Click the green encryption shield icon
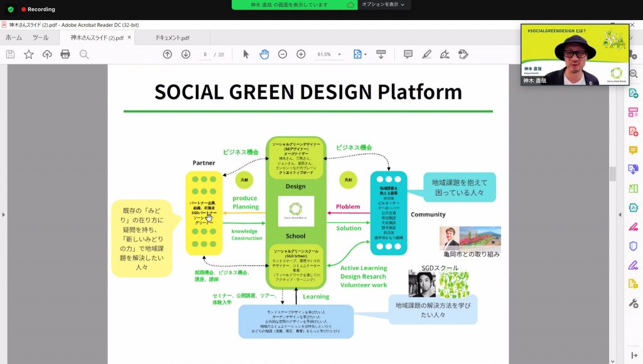 [11, 9]
